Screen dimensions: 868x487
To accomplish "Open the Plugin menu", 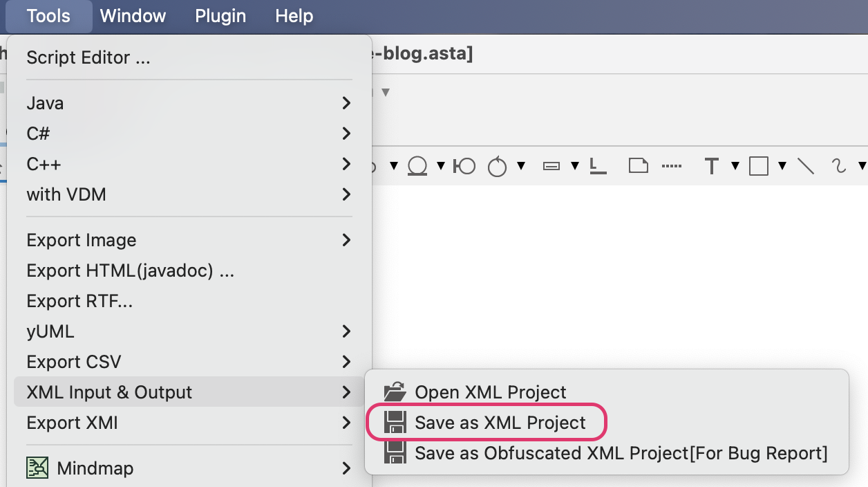I will pyautogui.click(x=220, y=16).
